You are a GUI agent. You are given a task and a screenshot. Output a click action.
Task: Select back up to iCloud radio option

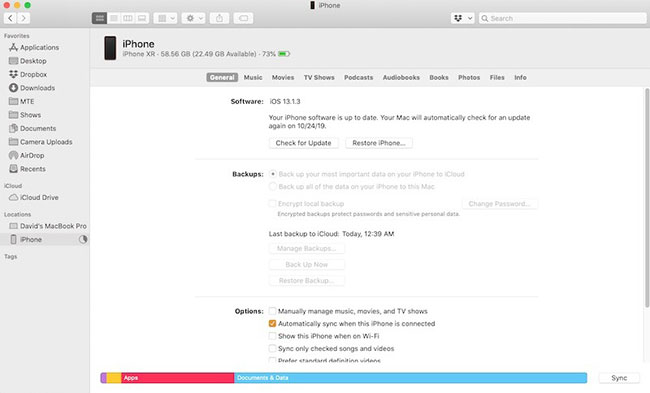273,174
